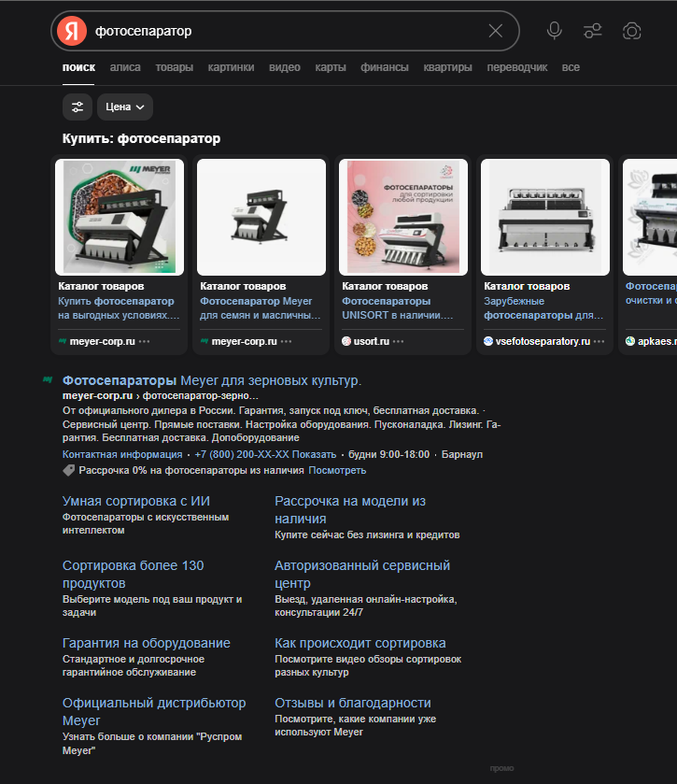Show more categories via все tab
Image resolution: width=677 pixels, height=784 pixels.
pyautogui.click(x=571, y=67)
